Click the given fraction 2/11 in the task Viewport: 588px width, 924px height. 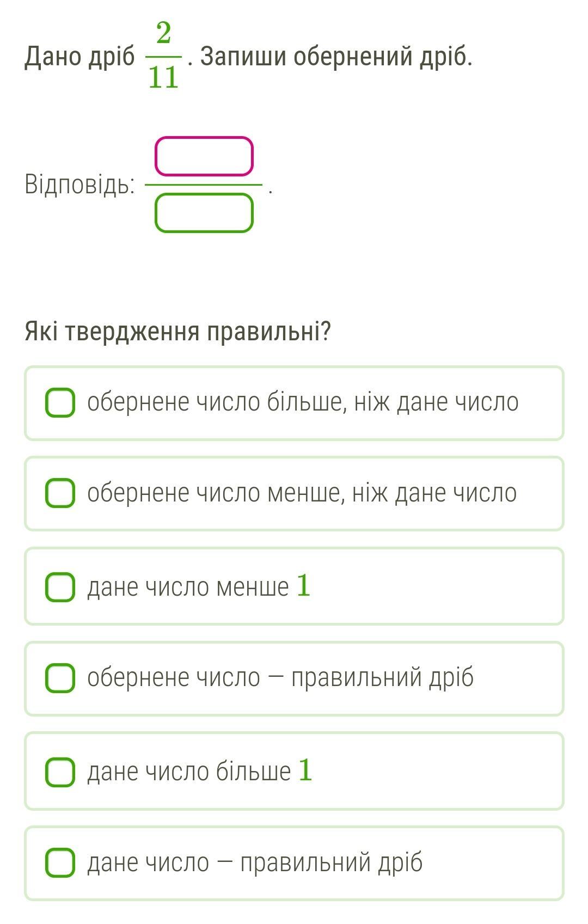tap(163, 56)
